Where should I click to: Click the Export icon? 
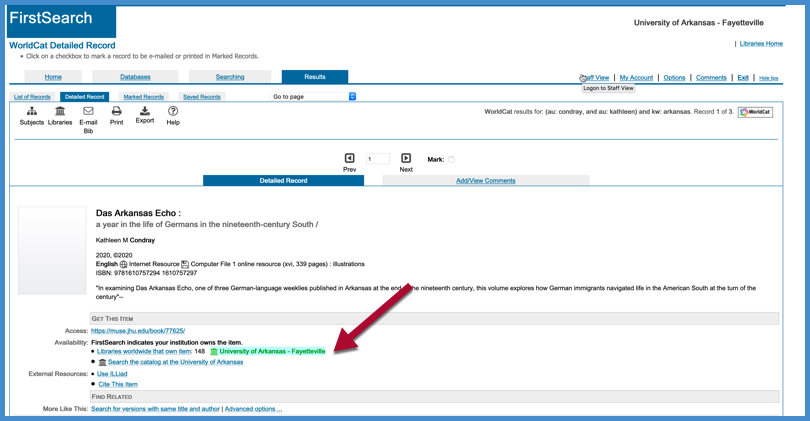[145, 111]
